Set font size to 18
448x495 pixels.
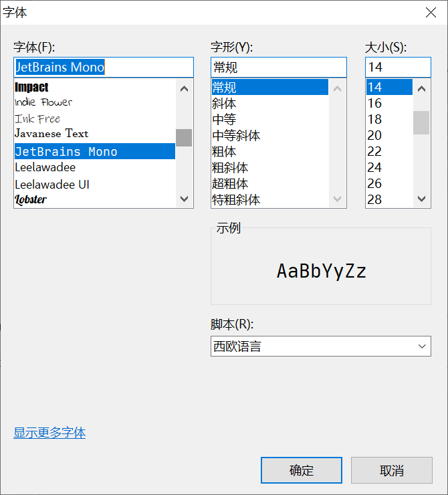[374, 119]
